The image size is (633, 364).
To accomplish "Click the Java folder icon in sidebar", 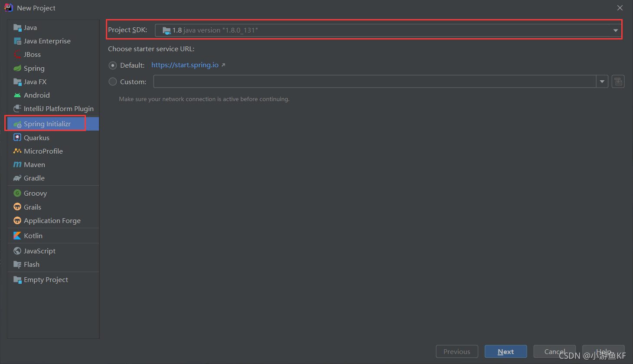I will (x=17, y=28).
